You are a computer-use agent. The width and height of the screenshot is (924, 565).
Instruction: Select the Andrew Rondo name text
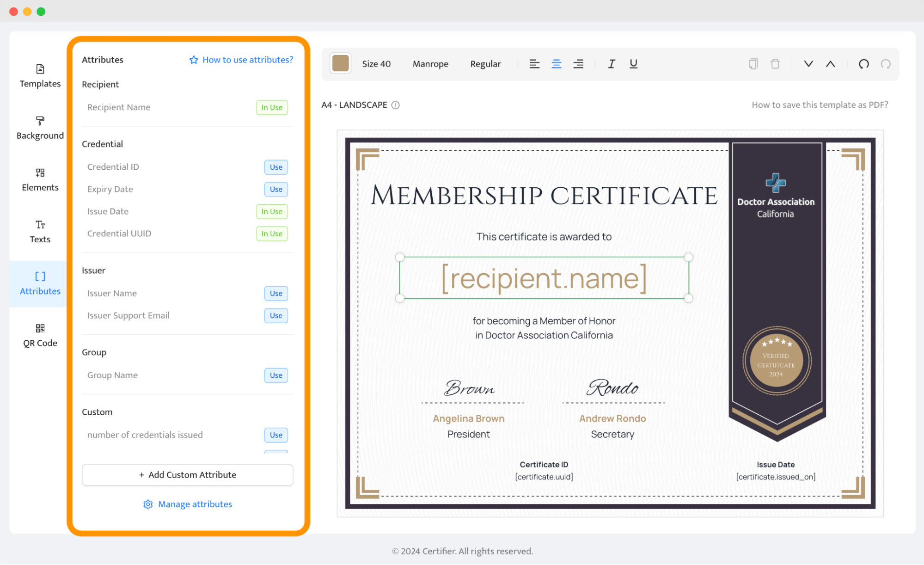point(612,418)
